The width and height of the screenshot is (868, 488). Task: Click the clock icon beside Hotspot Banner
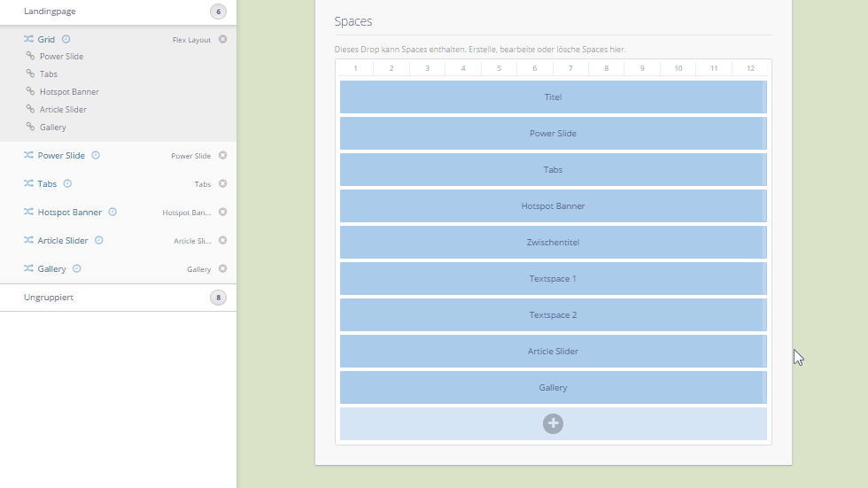pyautogui.click(x=112, y=212)
